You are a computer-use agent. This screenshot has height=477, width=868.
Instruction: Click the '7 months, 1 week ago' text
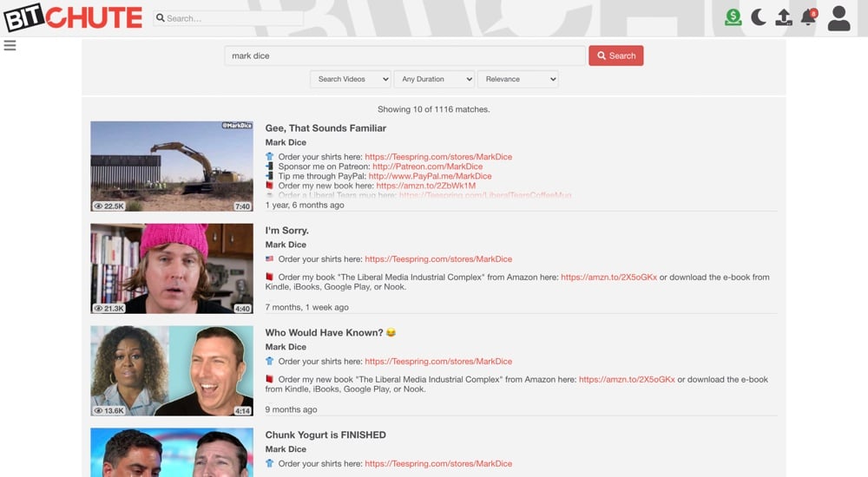(x=306, y=307)
